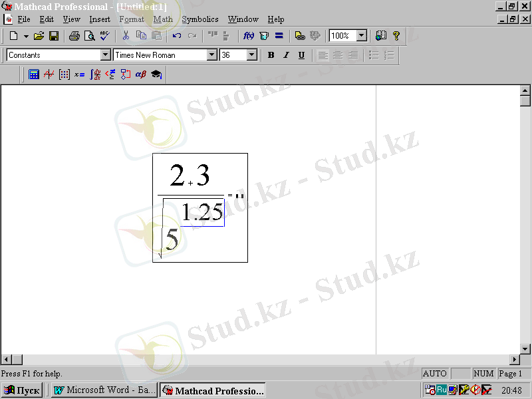Viewport: 532px width, 399px height.
Task: Open the Programming palette
Action: (126, 74)
